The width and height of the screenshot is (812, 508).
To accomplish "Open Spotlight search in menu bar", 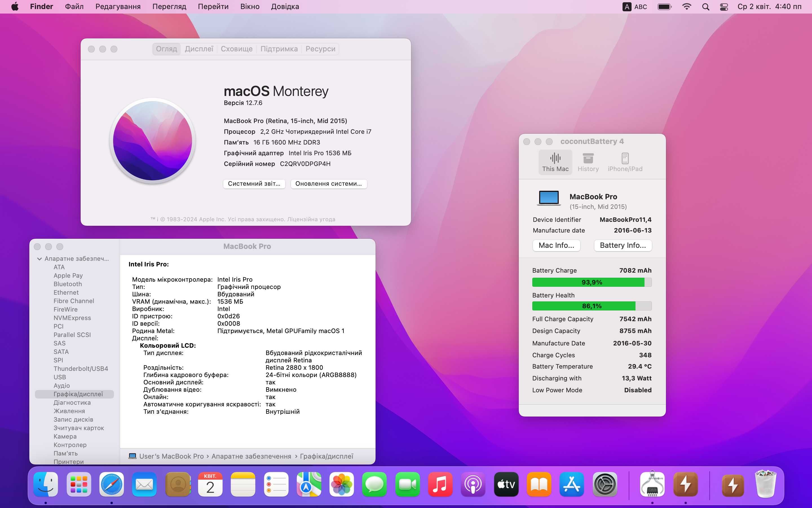I will coord(705,7).
